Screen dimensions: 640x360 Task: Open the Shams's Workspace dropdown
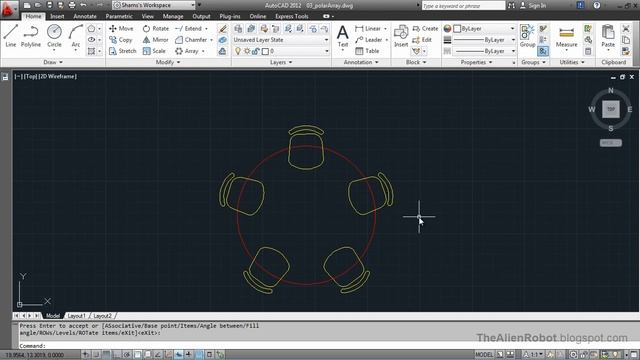pos(154,5)
